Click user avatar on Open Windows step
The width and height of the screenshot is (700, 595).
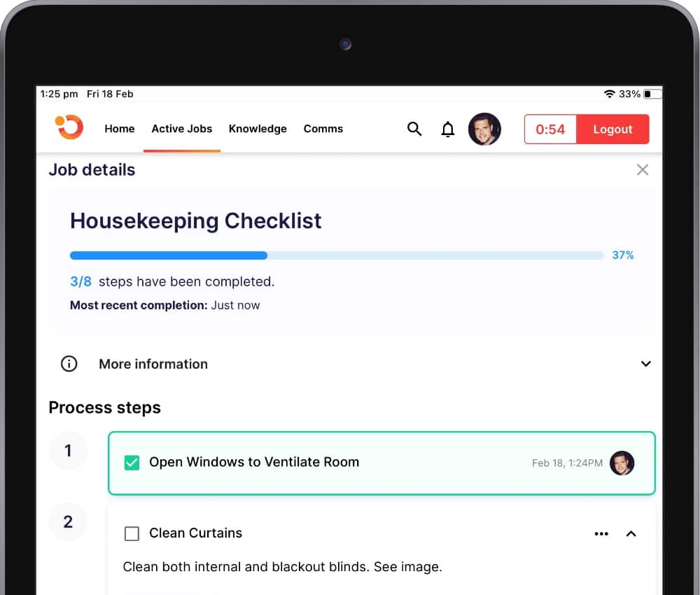622,463
